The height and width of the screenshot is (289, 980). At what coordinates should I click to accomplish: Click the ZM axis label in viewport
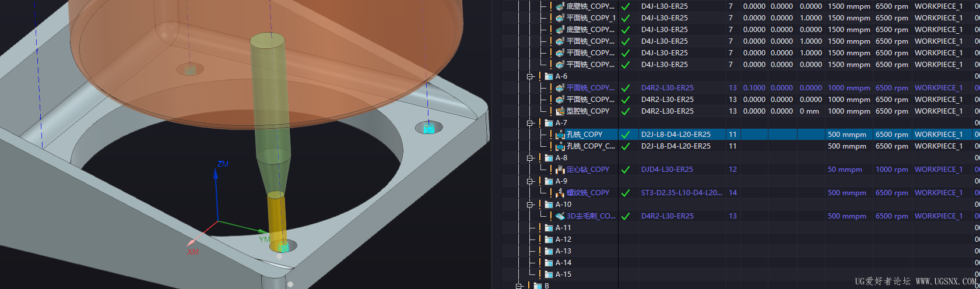223,164
